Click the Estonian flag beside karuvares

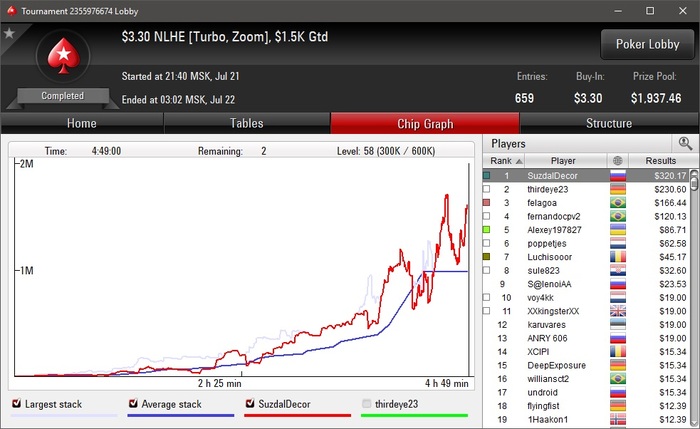coord(618,325)
